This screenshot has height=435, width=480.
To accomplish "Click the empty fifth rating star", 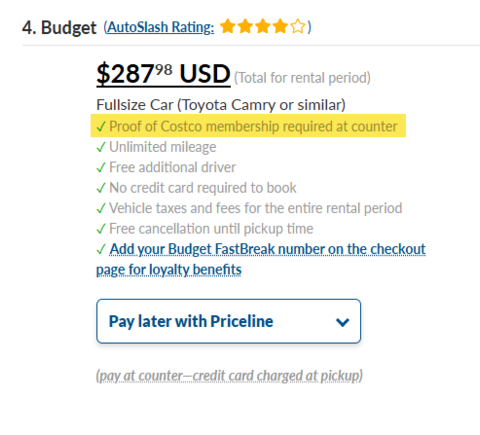I will coord(298,26).
